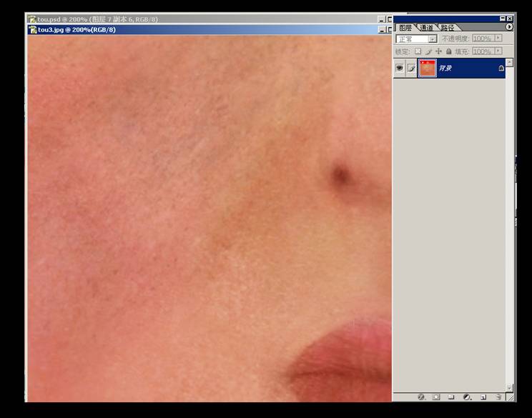532x418 pixels.
Task: Hide the 背景 layer with eye icon
Action: [400, 68]
